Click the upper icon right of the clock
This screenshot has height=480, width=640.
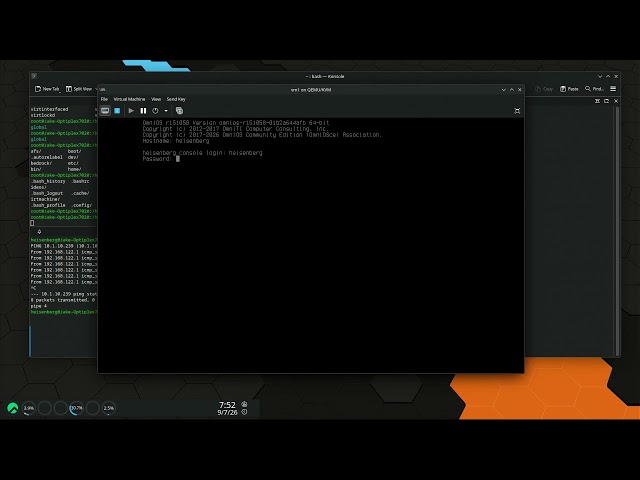coord(244,404)
